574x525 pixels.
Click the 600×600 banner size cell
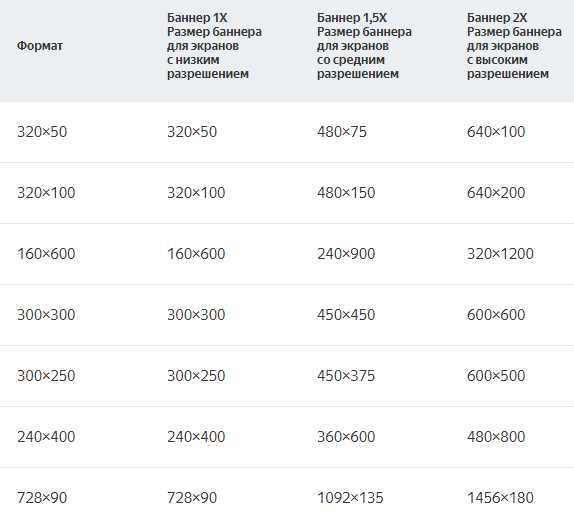496,315
